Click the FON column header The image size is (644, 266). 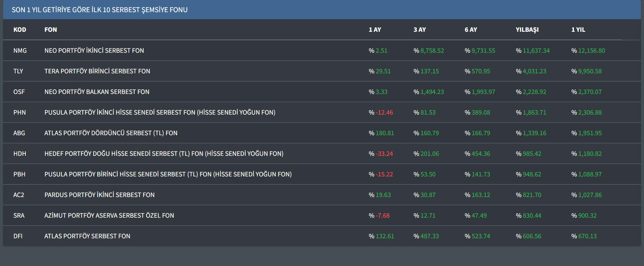51,30
